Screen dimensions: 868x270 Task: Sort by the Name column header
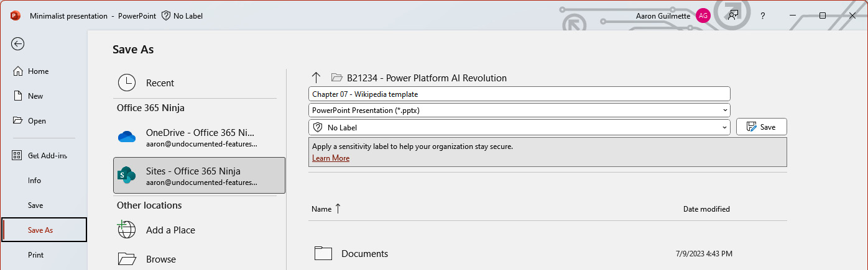point(321,209)
